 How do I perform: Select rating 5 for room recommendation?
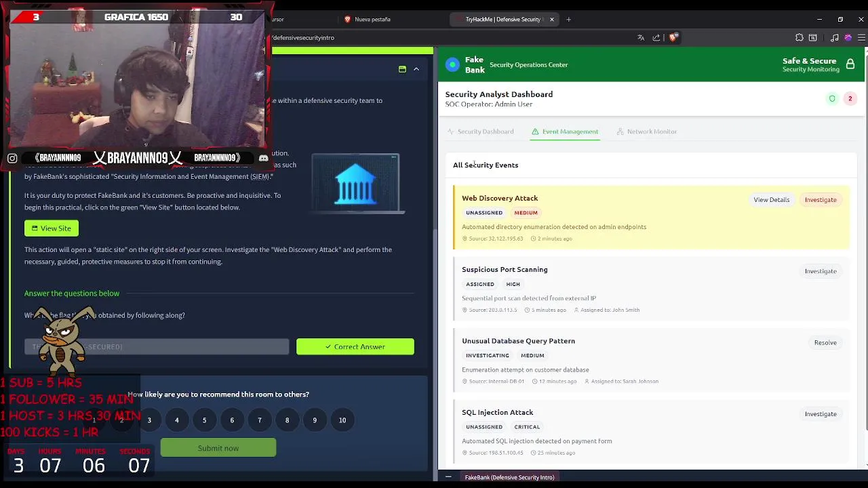point(204,420)
